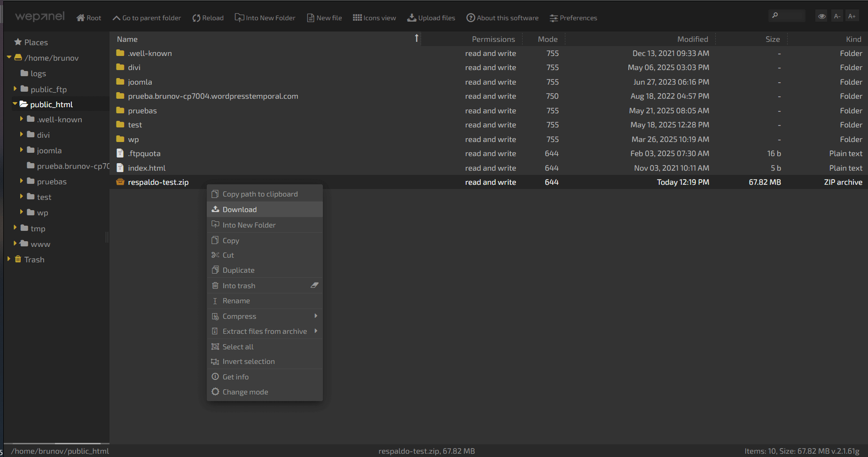868x457 pixels.
Task: Open Preferences
Action: [x=573, y=18]
